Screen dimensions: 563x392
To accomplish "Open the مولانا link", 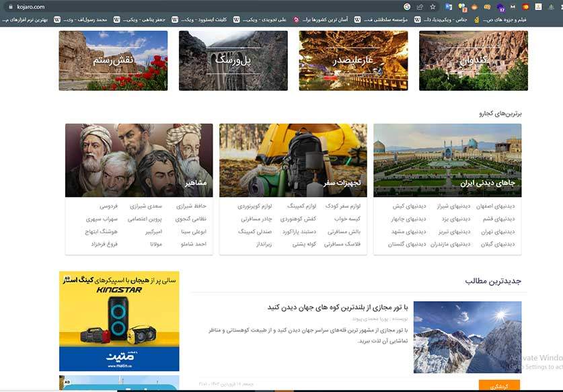I will 156,244.
